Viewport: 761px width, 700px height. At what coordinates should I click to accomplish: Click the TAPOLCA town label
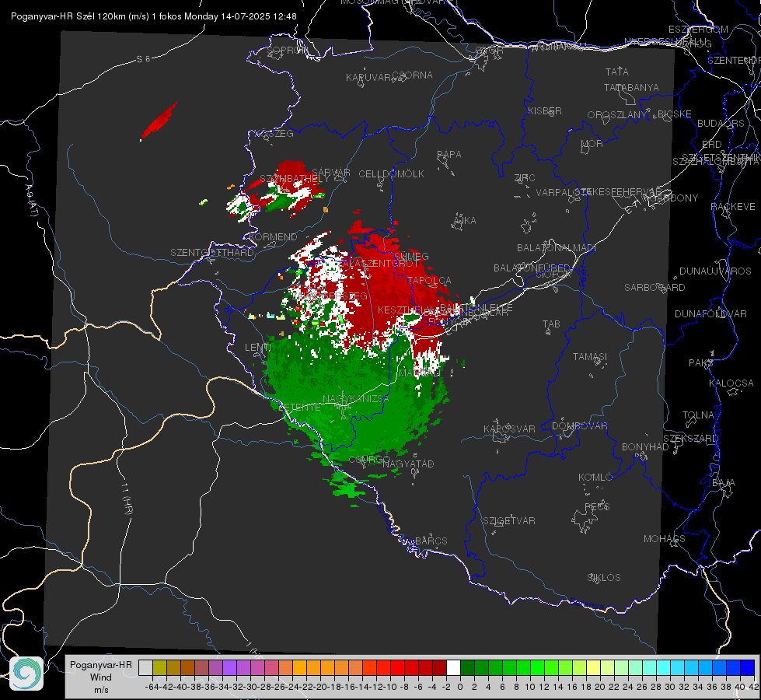pyautogui.click(x=430, y=281)
